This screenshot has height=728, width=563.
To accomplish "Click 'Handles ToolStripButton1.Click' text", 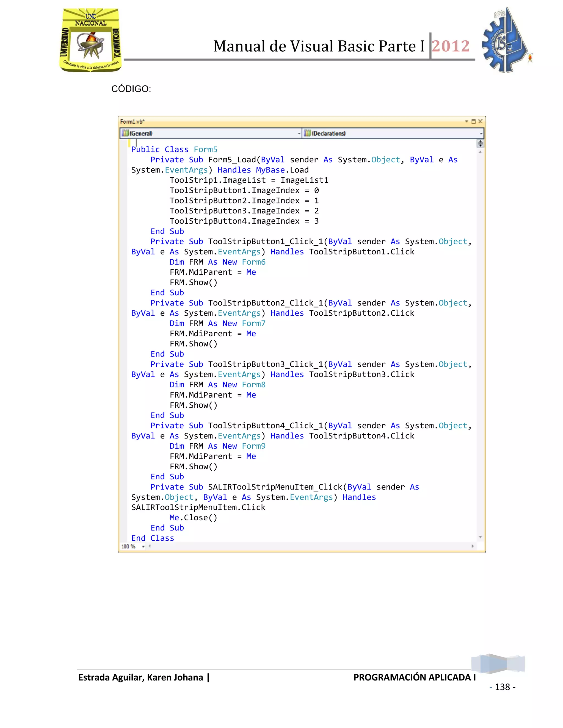I will click(x=342, y=252).
